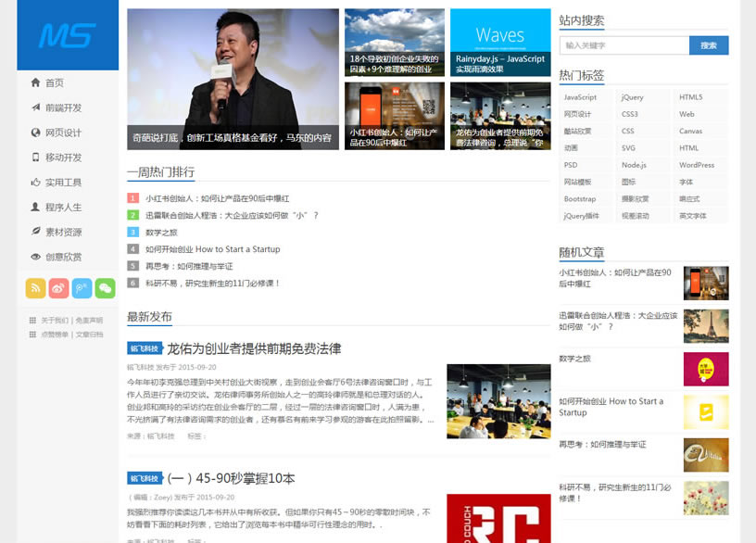756x543 pixels.
Task: Open the café image in the 龙佑 article
Action: pos(498,401)
